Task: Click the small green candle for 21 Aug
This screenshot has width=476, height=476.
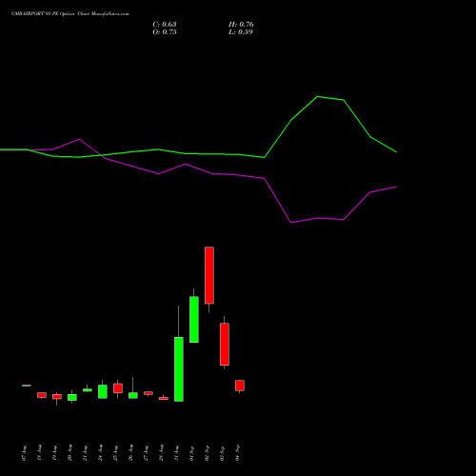Action: click(88, 390)
